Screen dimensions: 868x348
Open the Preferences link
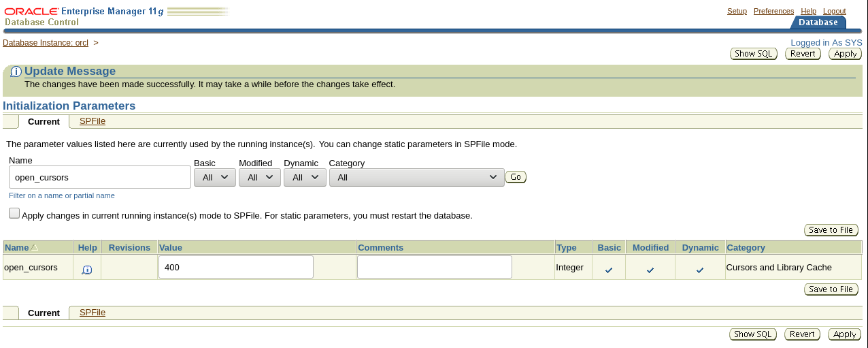tap(773, 11)
